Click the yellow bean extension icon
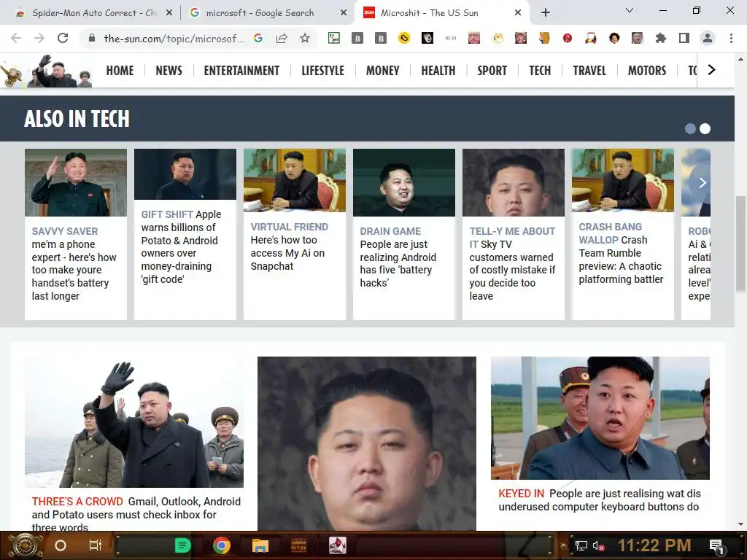The height and width of the screenshot is (560, 747). pos(404,38)
